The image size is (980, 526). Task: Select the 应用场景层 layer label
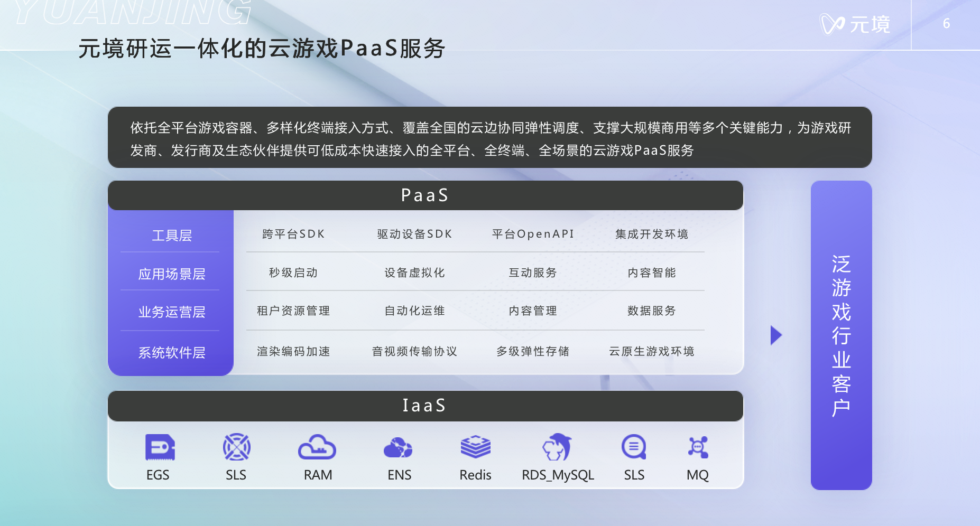(x=172, y=274)
